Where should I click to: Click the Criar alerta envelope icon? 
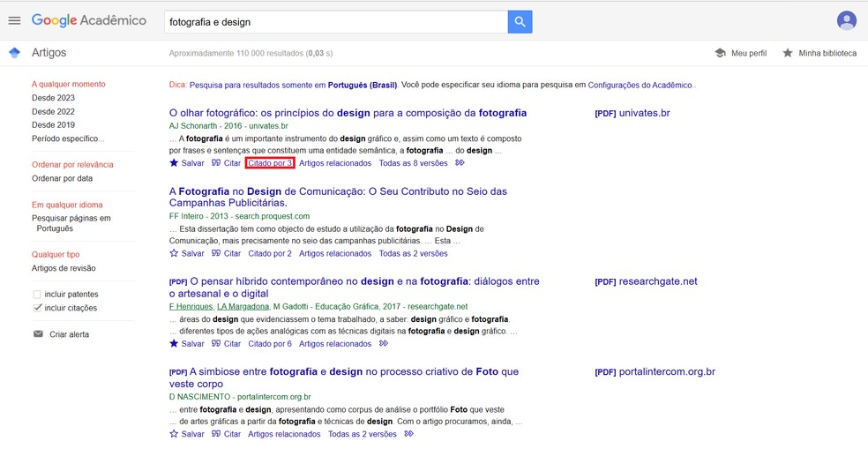pyautogui.click(x=38, y=333)
